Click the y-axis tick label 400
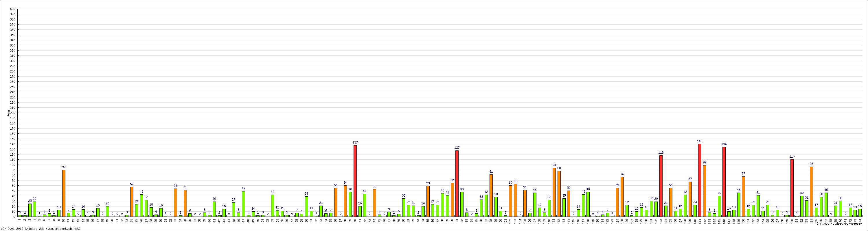Screen dimensions: 868x231 (12, 9)
